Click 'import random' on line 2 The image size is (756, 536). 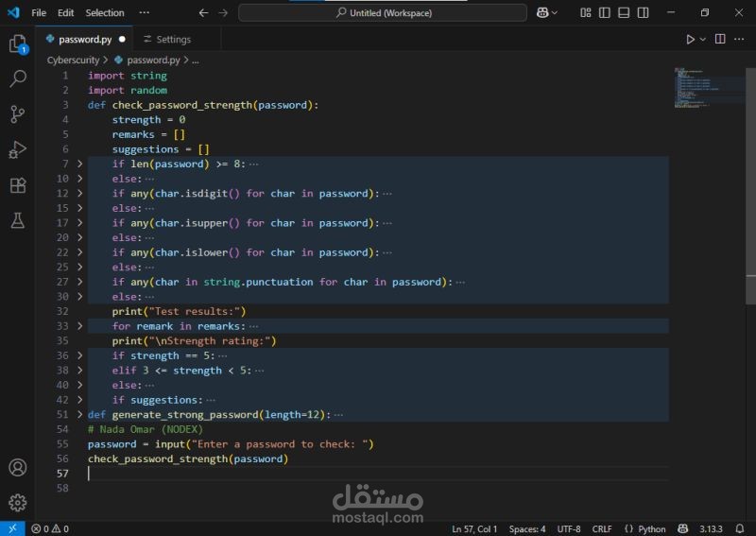[128, 90]
